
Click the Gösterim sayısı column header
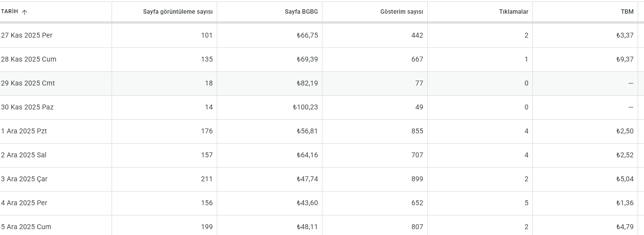[x=402, y=12]
